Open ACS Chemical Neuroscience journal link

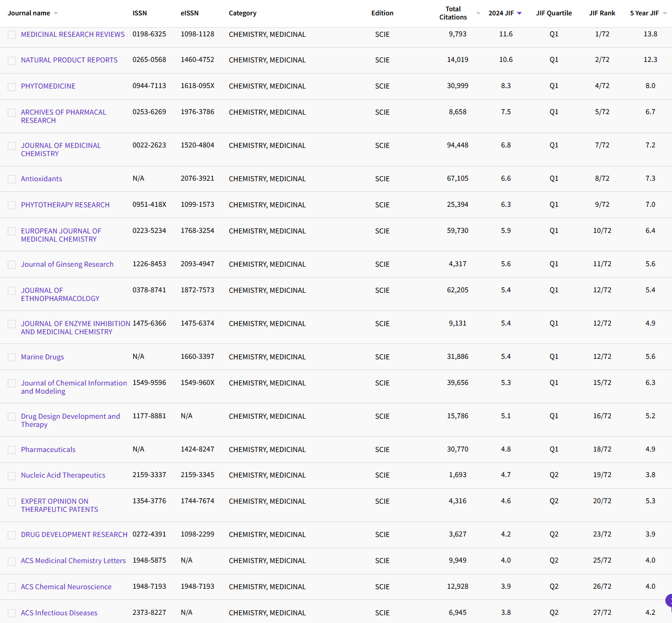66,587
